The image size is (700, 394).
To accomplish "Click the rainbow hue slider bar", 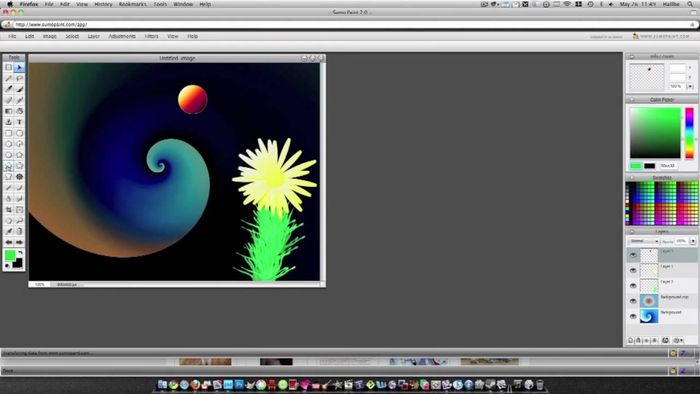I will pos(690,133).
